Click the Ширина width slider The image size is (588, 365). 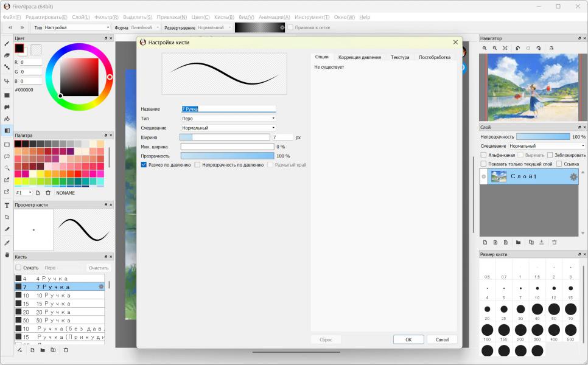click(225, 137)
